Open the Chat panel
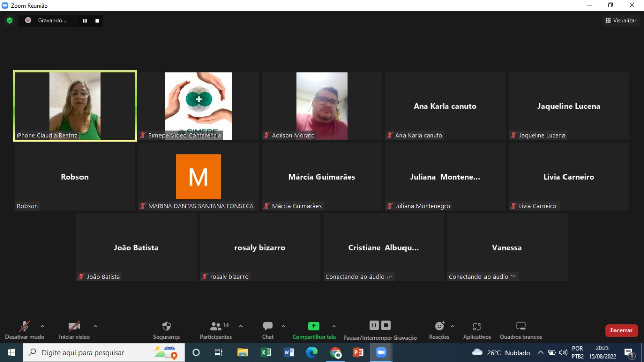 (x=268, y=330)
